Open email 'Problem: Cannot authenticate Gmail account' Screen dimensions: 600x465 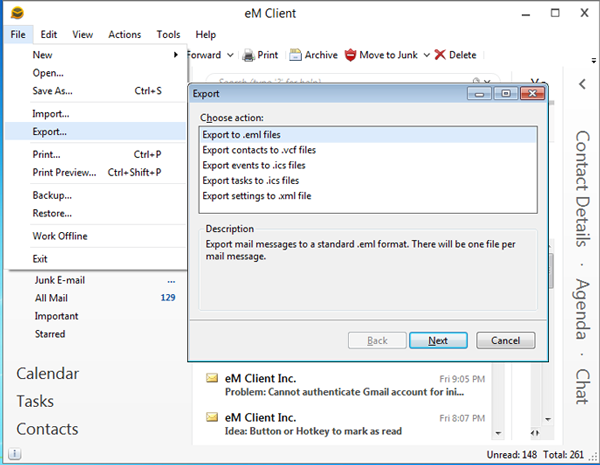coord(344,385)
